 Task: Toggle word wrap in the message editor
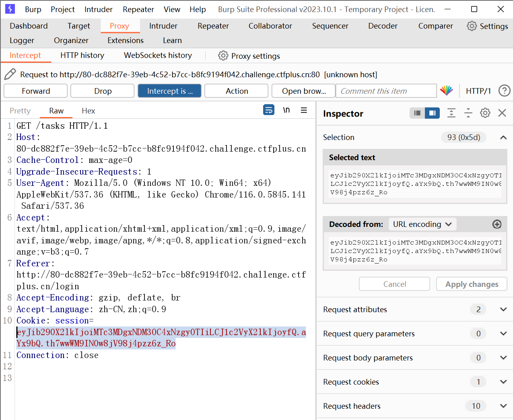tap(269, 109)
